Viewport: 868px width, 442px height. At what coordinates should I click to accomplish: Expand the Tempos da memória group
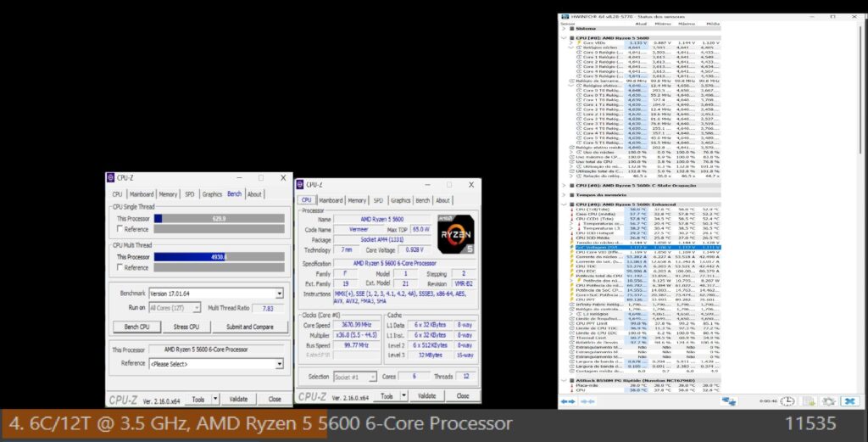point(564,195)
